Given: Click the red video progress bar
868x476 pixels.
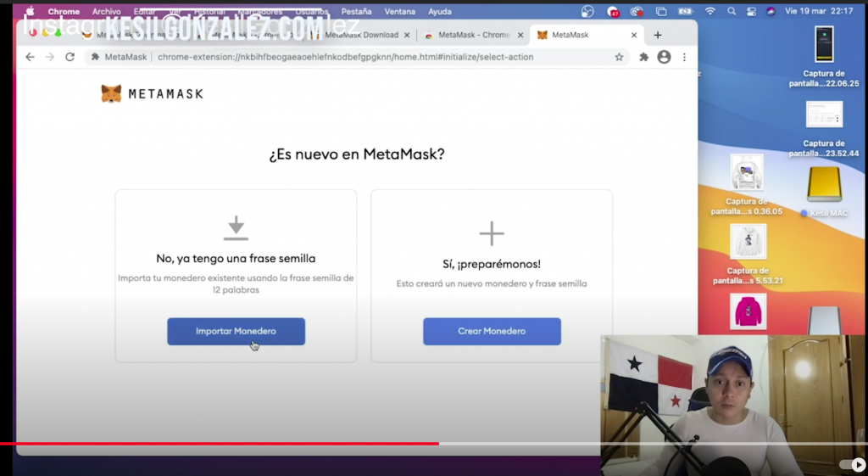Looking at the screenshot, I should coord(219,443).
